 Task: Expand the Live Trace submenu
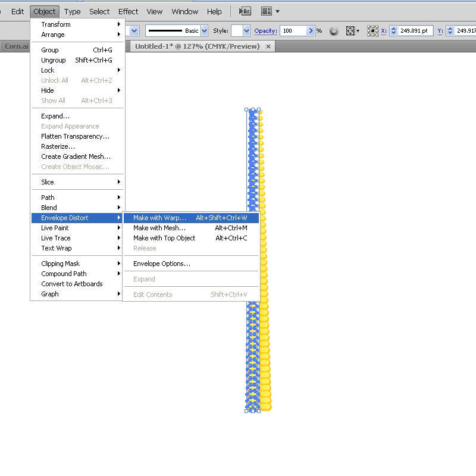click(77, 238)
